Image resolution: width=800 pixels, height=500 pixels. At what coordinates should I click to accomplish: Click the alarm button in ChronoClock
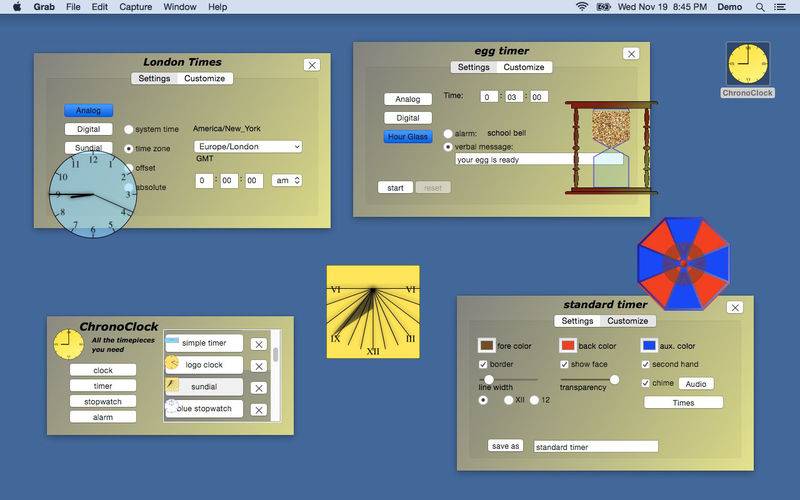point(103,417)
